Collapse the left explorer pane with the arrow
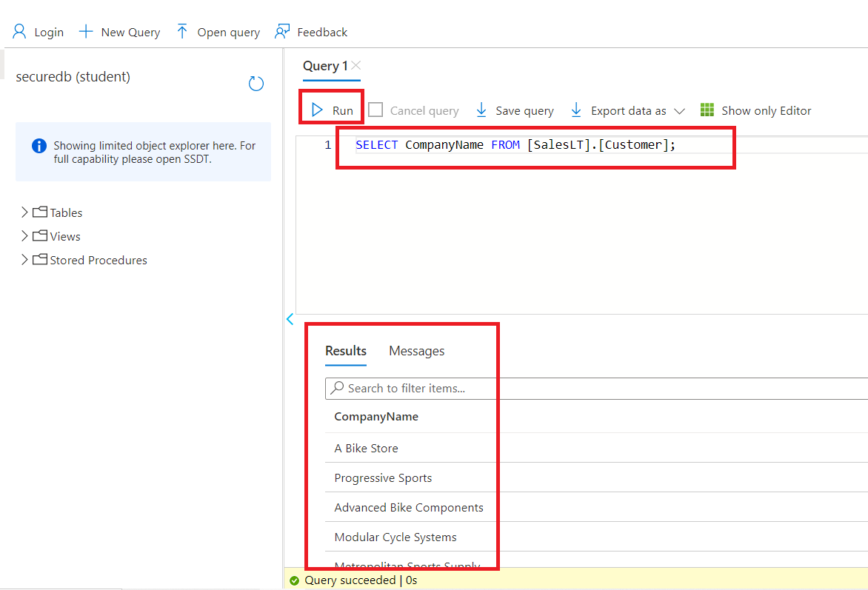The height and width of the screenshot is (590, 868). pos(290,319)
